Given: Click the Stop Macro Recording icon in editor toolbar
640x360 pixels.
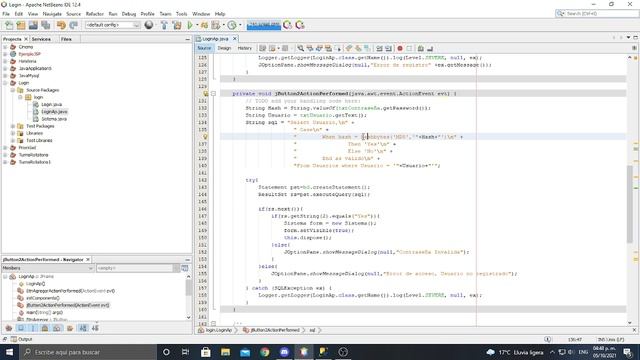Looking at the screenshot, I should (x=409, y=48).
